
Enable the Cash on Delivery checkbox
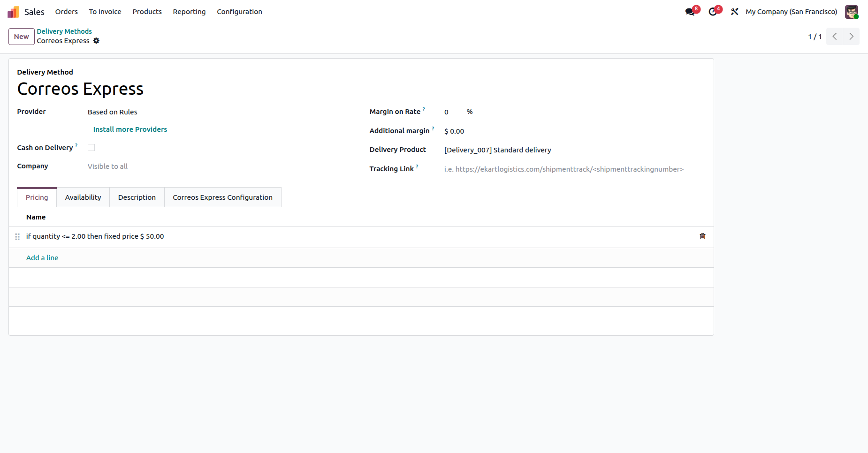[x=91, y=148]
